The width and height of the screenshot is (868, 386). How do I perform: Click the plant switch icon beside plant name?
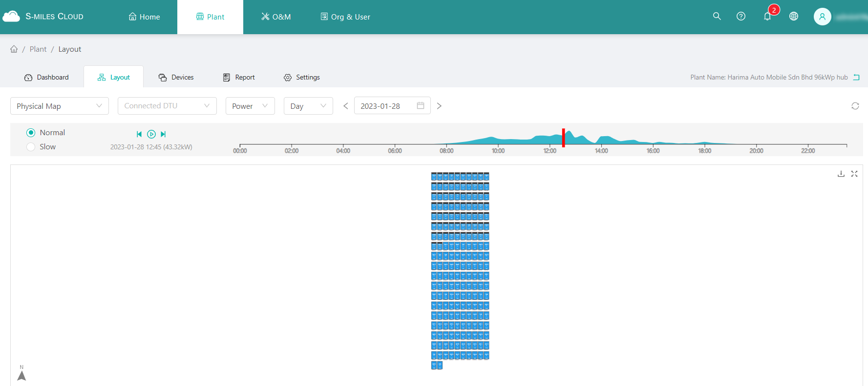click(856, 77)
